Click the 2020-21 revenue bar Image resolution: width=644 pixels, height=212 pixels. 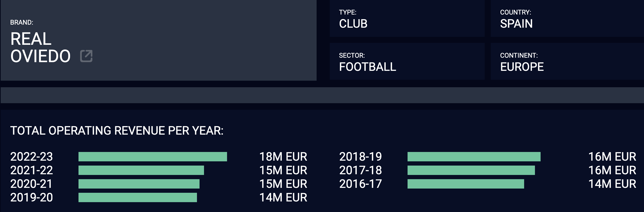click(139, 184)
